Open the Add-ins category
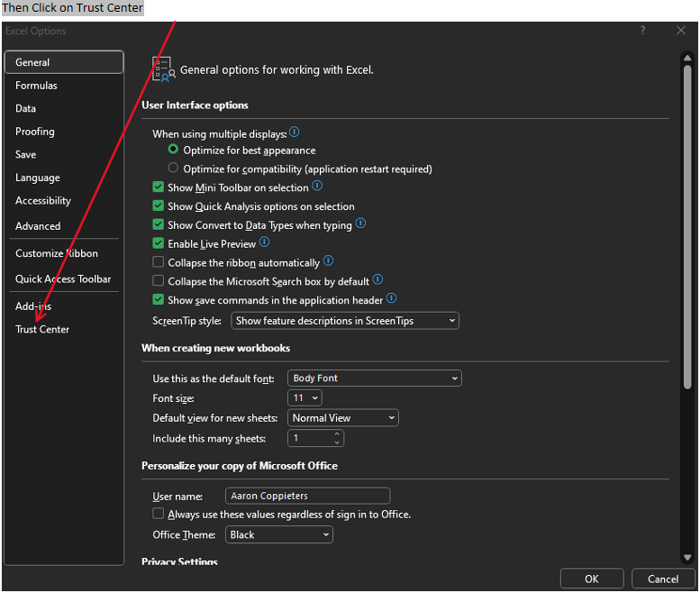Screen dimensions: 700x593 pyautogui.click(x=64, y=306)
